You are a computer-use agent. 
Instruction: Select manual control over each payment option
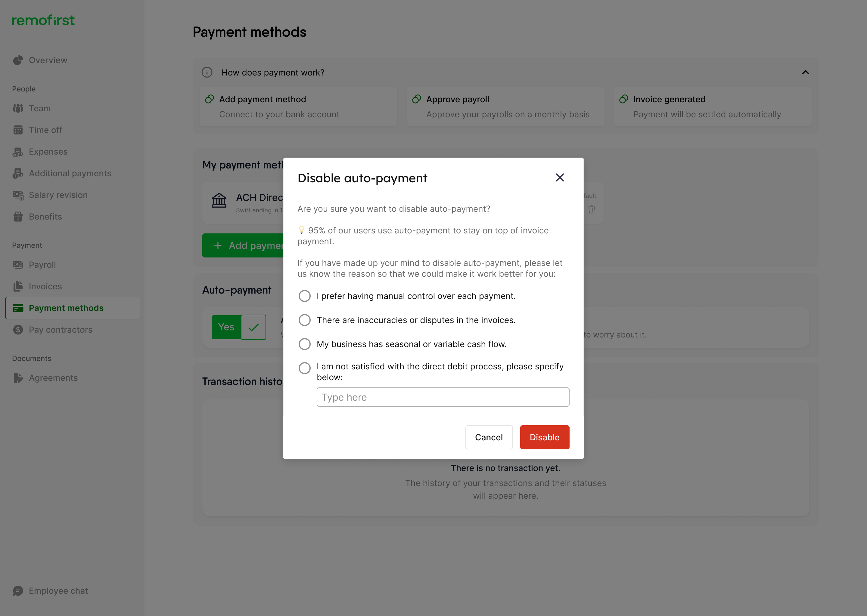[x=304, y=296]
